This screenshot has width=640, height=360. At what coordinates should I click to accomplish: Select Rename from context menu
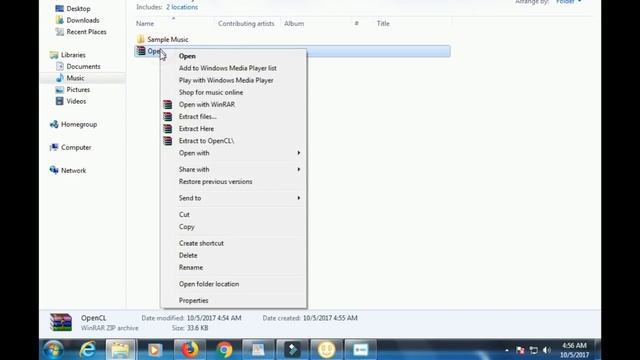click(x=191, y=268)
